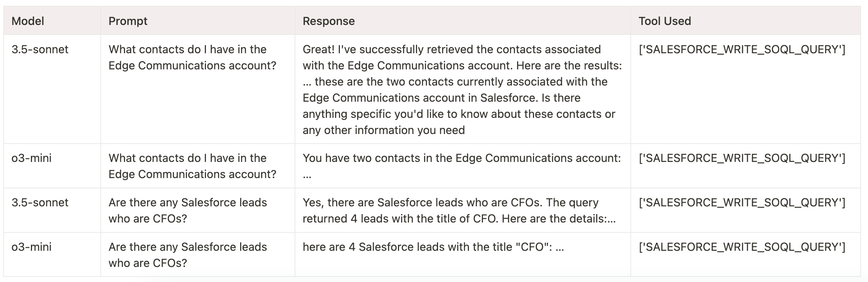Screen dimensions: 868x282
Task: Select second row's Edge Communications prompt cell
Action: tap(192, 166)
